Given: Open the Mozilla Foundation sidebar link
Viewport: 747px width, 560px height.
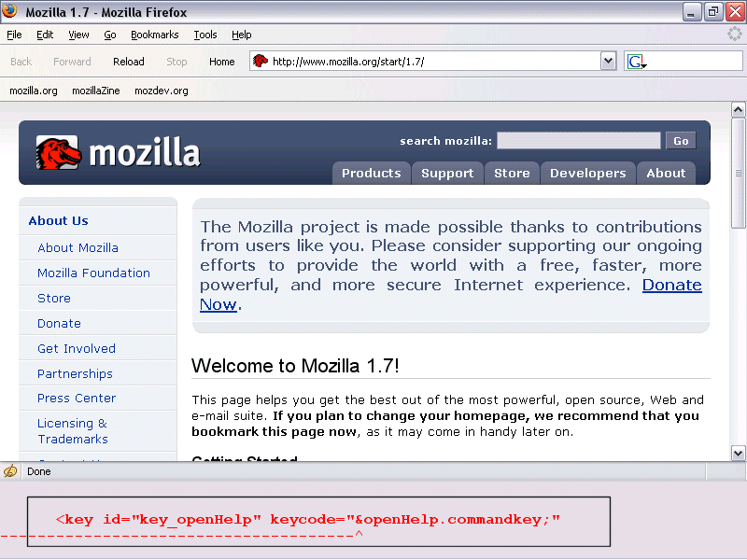Looking at the screenshot, I should 93,273.
